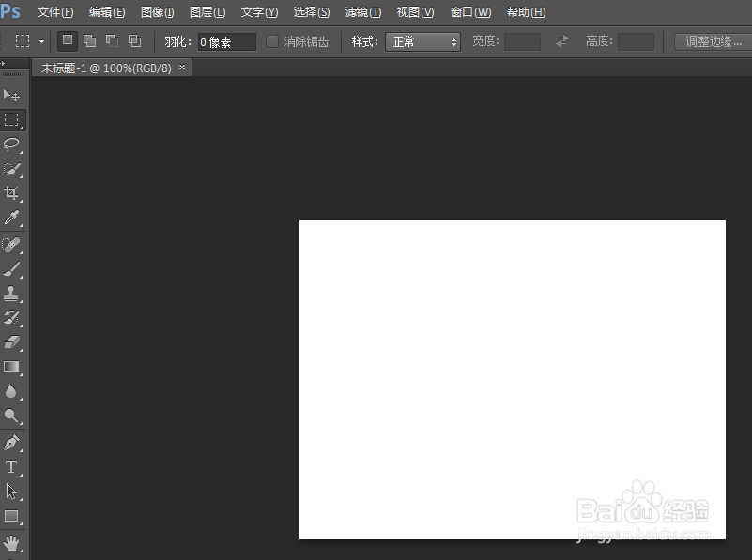Click the 调整边缘 button
Viewport: 752px width, 560px height.
tap(714, 41)
